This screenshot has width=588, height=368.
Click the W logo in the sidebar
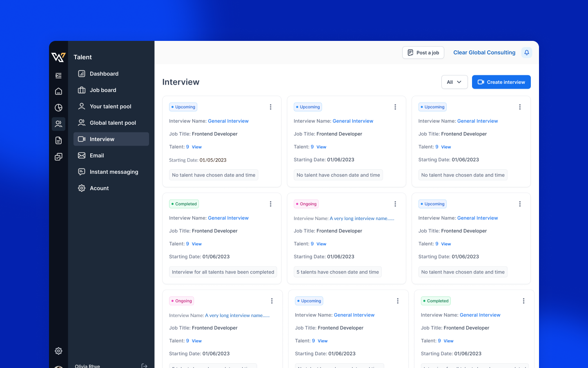[x=58, y=57]
